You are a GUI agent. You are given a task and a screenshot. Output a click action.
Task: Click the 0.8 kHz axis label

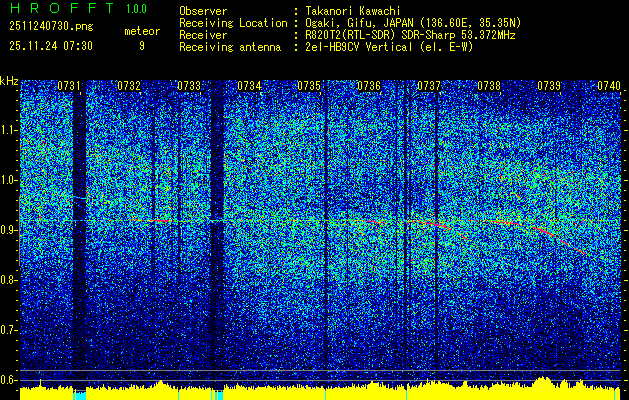coord(9,280)
